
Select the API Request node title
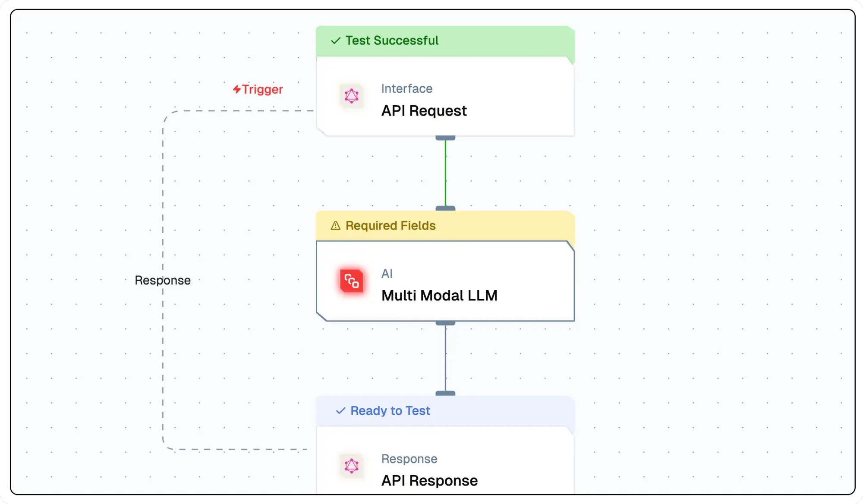424,111
